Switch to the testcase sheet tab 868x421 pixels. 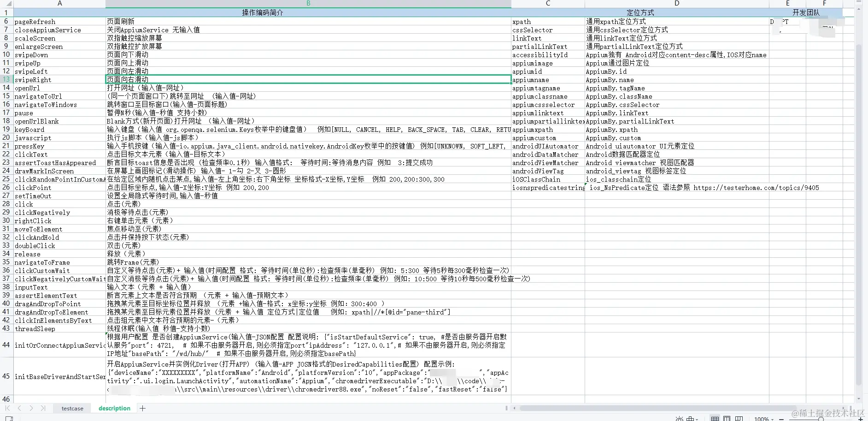pos(72,409)
